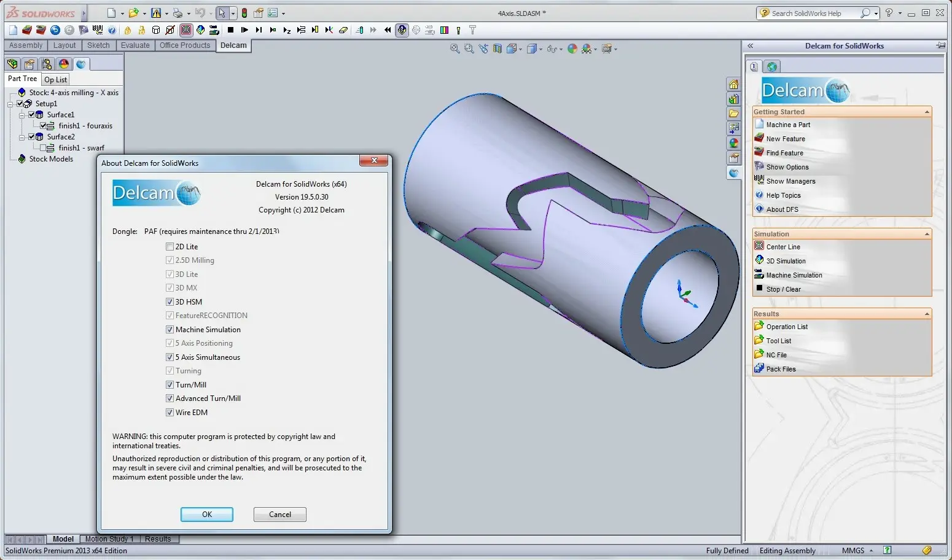
Task: Click the Eraser clear simulation icon
Action: point(343,29)
